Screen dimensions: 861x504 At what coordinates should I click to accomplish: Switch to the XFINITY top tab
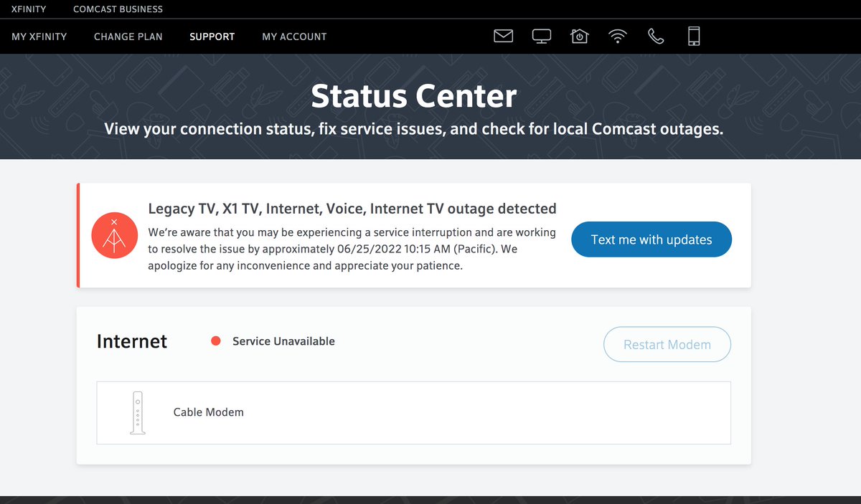pyautogui.click(x=29, y=9)
